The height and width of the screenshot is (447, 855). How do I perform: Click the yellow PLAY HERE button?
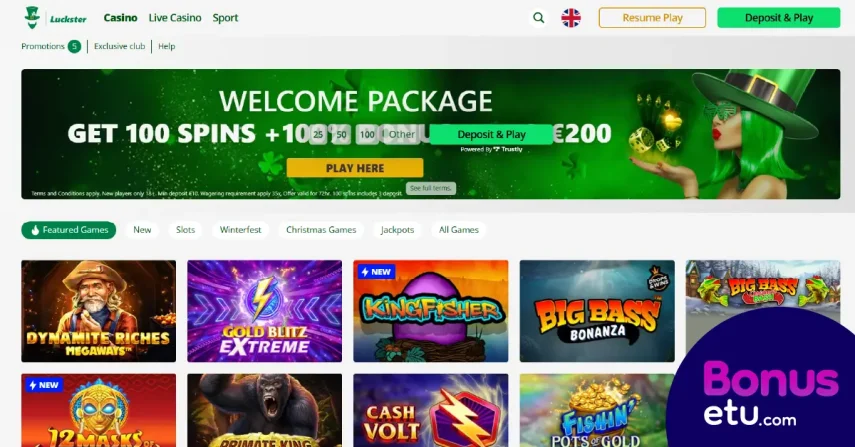click(355, 168)
